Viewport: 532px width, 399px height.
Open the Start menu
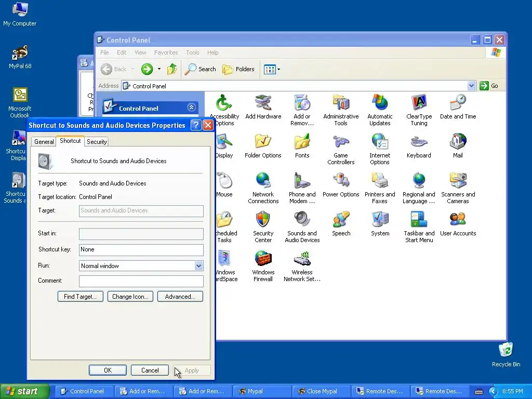click(25, 391)
